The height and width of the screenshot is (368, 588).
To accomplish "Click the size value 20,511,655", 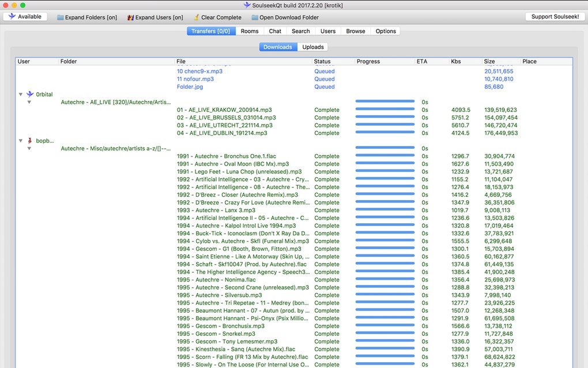I will click(499, 72).
